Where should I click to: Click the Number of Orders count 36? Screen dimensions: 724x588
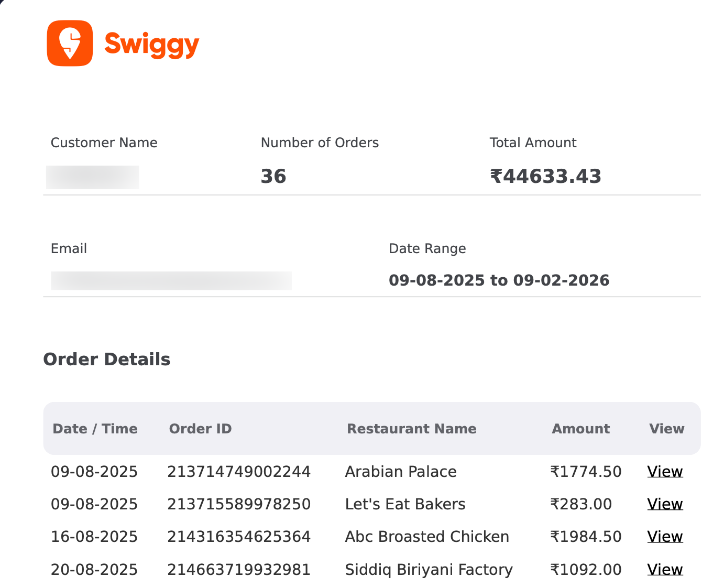pyautogui.click(x=273, y=176)
